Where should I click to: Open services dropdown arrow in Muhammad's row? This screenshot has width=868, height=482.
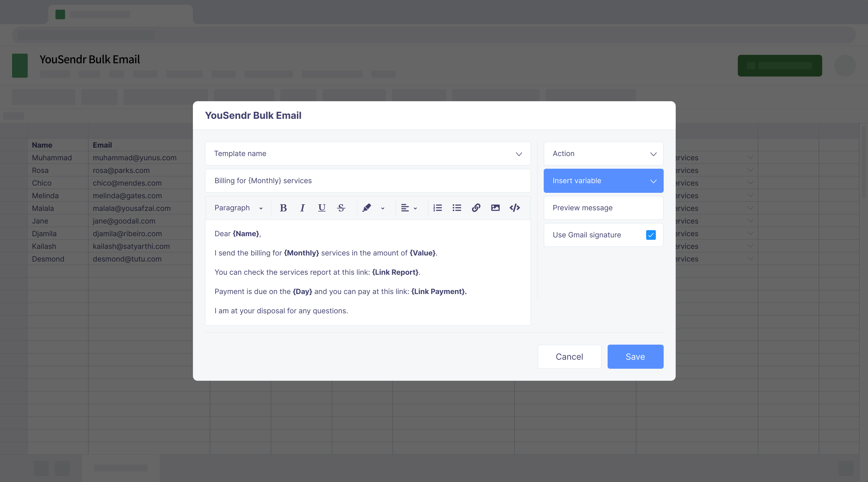750,157
